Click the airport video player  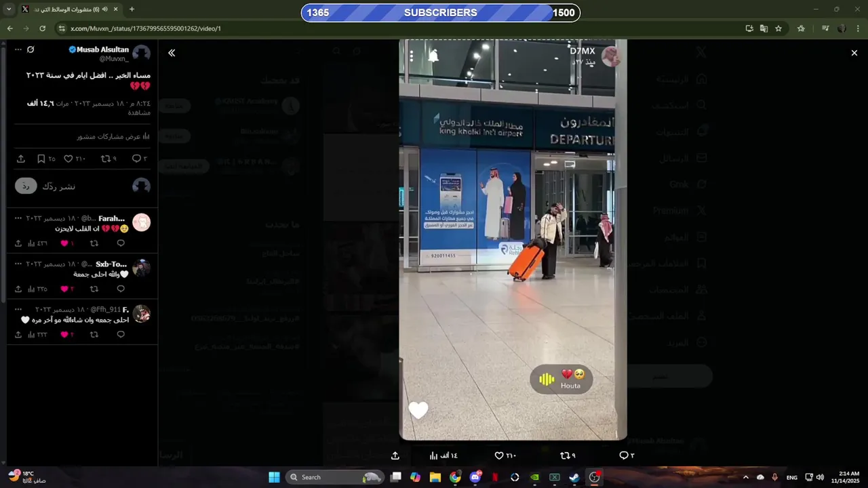pos(513,240)
